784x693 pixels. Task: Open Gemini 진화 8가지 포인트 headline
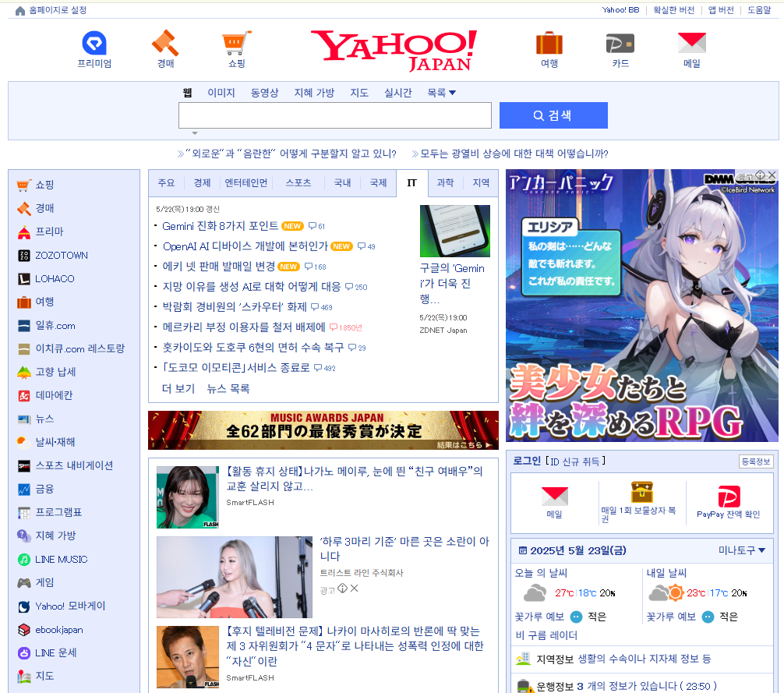pos(220,226)
